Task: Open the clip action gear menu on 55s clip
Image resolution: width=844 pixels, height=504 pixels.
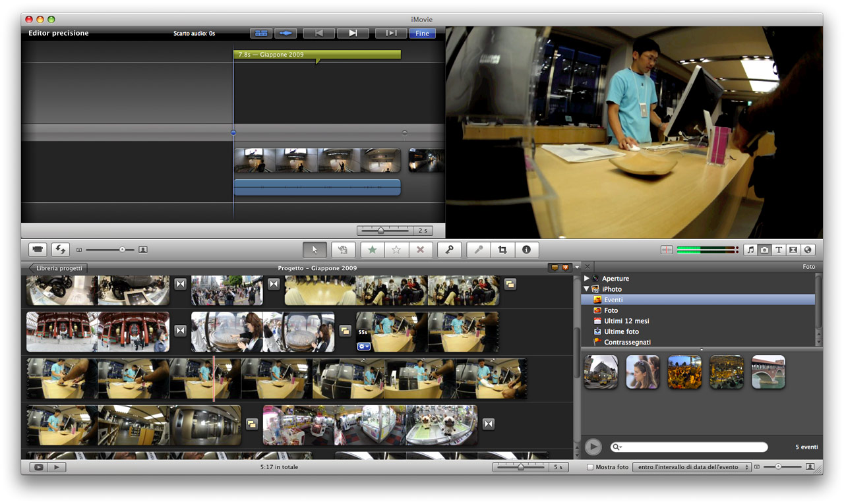Action: click(364, 347)
